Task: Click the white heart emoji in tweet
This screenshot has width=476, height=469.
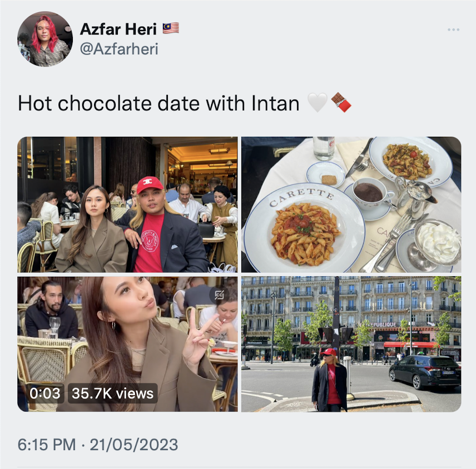Action: pos(317,103)
